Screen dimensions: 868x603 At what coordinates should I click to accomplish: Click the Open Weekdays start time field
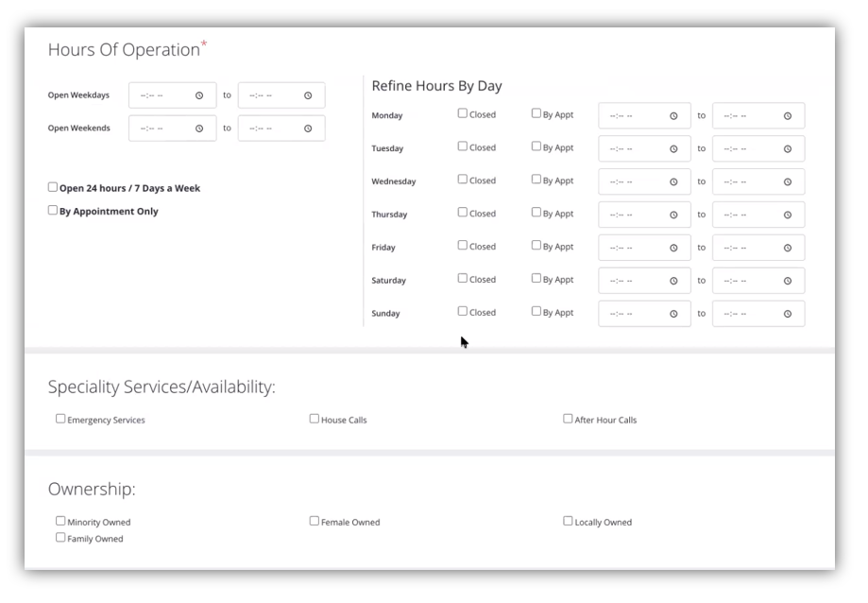pyautogui.click(x=162, y=95)
